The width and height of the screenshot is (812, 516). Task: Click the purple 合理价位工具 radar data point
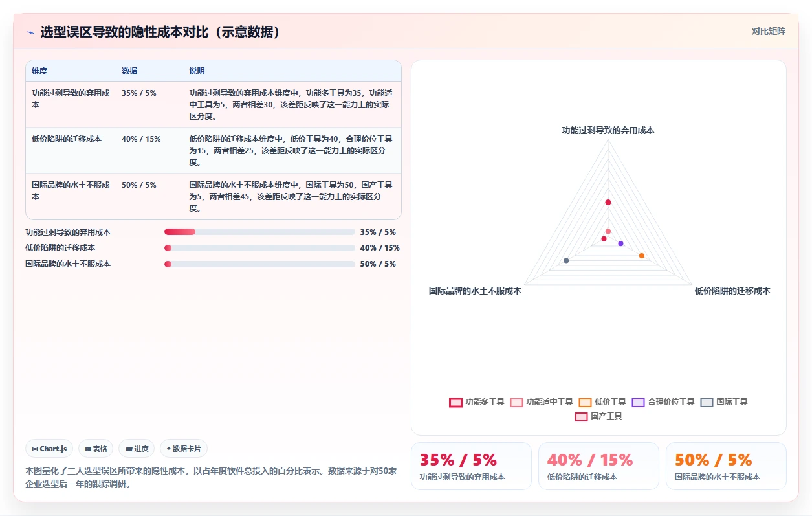click(621, 243)
